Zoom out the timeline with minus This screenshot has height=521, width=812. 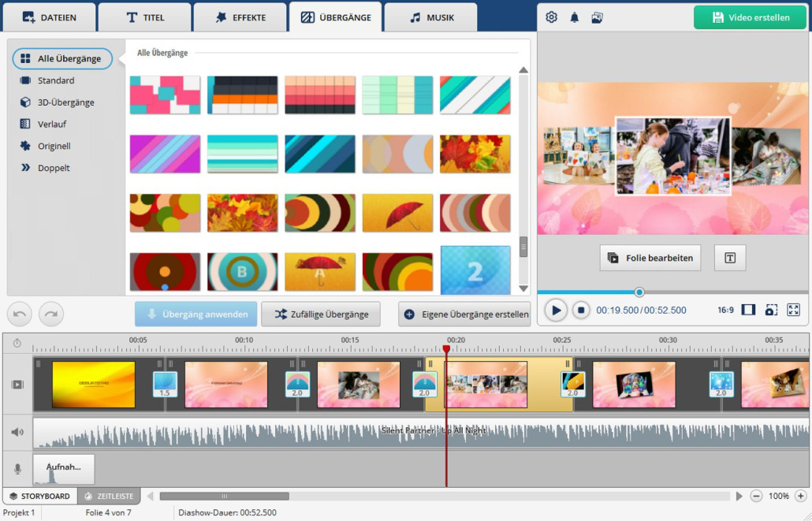pyautogui.click(x=756, y=496)
